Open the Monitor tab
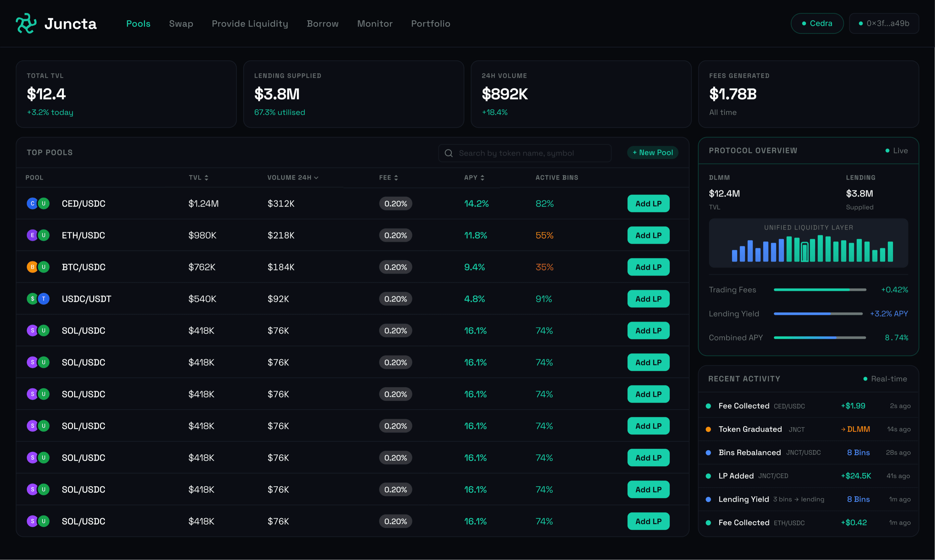Image resolution: width=935 pixels, height=560 pixels. point(375,24)
